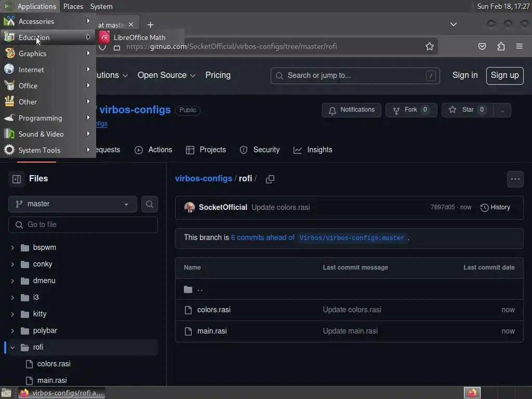Switch to the Insights tab
The image size is (532, 399).
coord(313,150)
